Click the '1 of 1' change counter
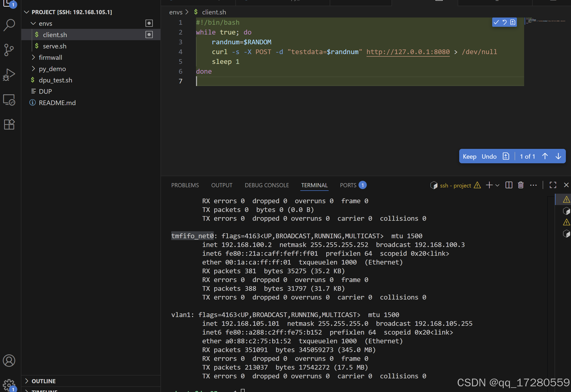Image resolution: width=571 pixels, height=392 pixels. pyautogui.click(x=527, y=156)
